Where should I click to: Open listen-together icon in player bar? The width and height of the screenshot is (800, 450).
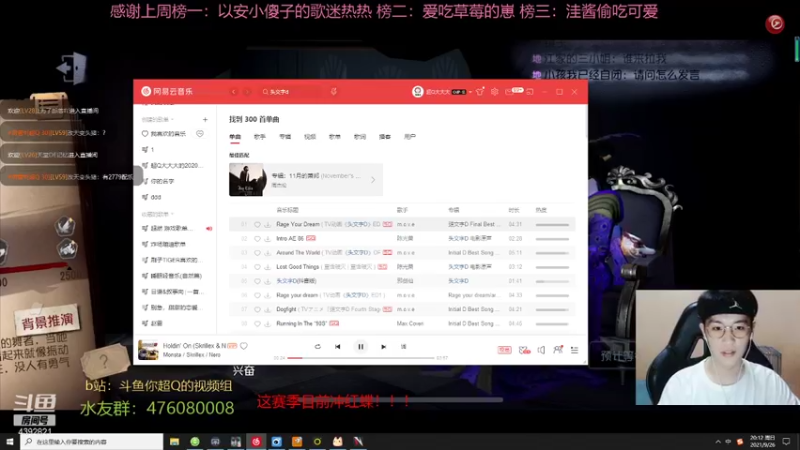click(558, 349)
